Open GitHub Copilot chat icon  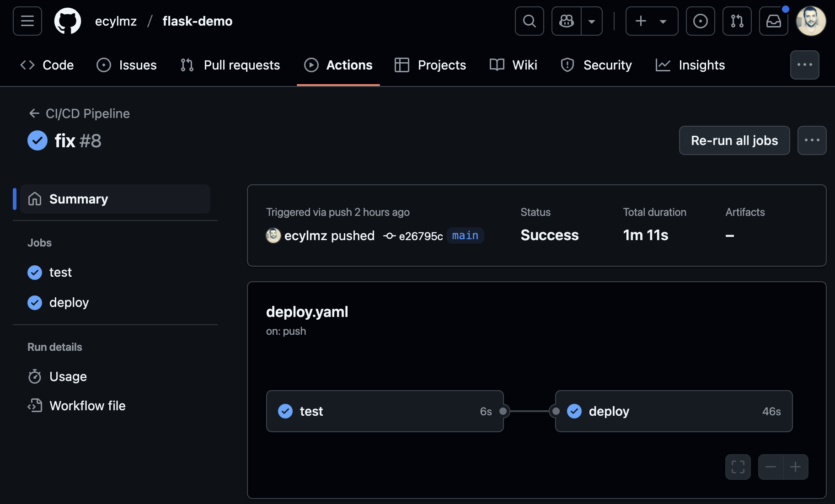[567, 21]
